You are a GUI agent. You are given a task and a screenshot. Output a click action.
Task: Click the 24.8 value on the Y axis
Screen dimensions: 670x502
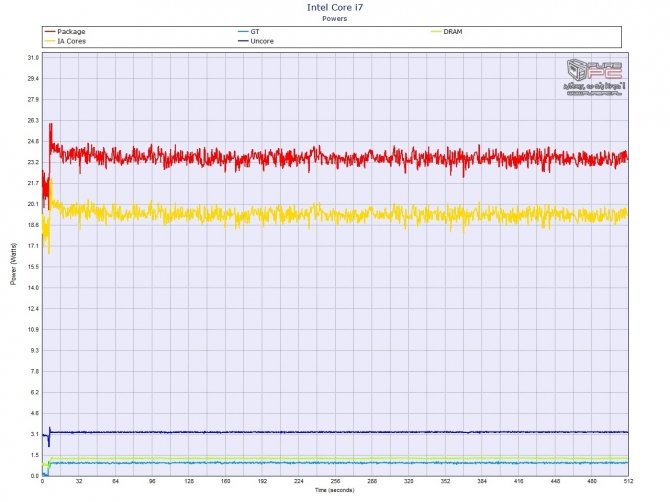pos(33,141)
